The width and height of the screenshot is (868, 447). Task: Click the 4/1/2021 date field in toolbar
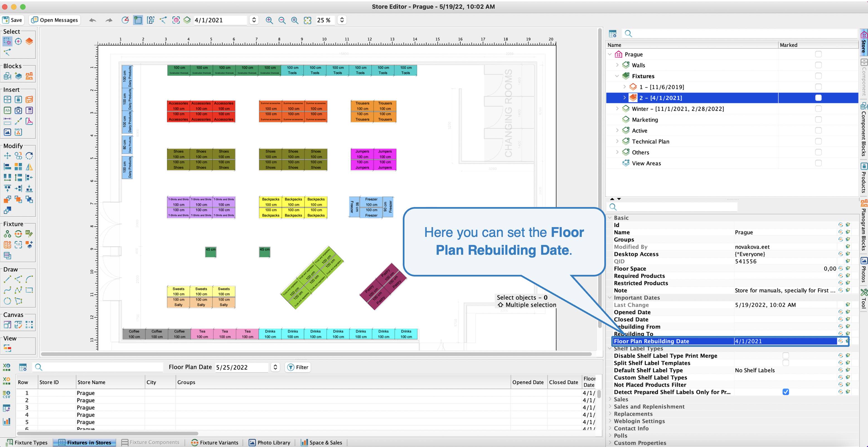pos(220,20)
